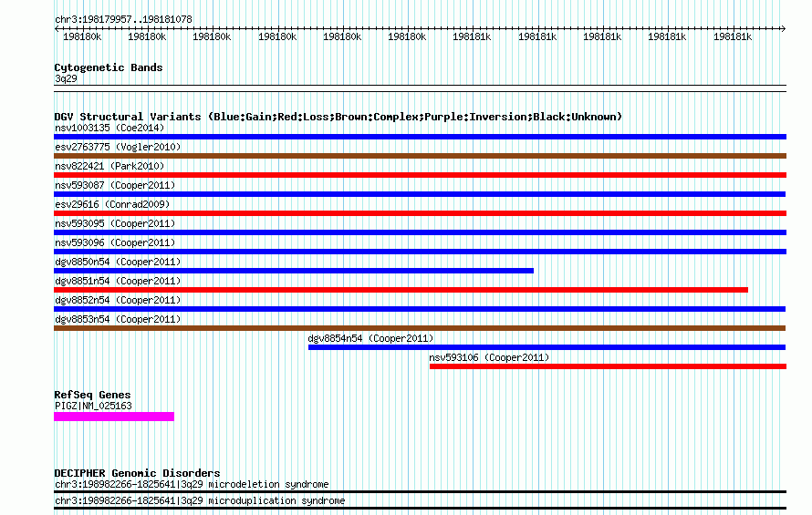The image size is (812, 515).
Task: Click the red nsv593106 loss bar
Action: tap(608, 366)
